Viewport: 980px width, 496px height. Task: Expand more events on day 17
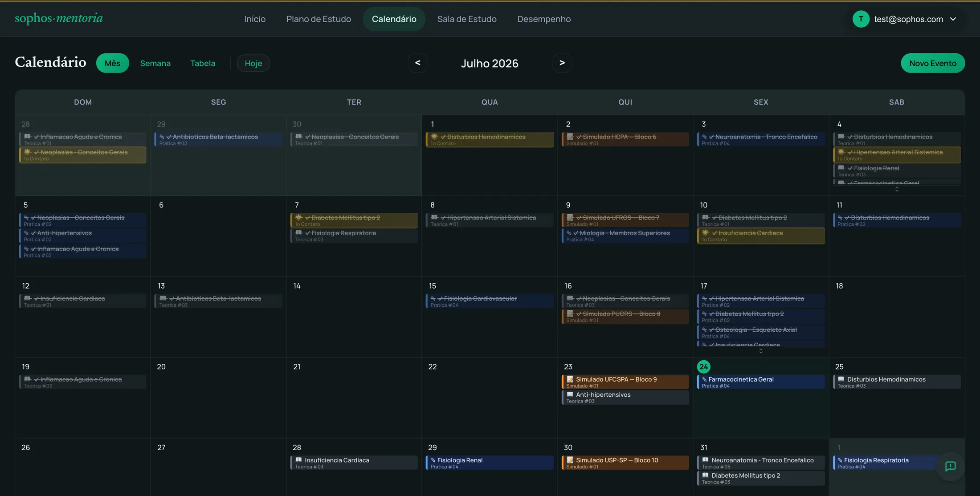761,351
